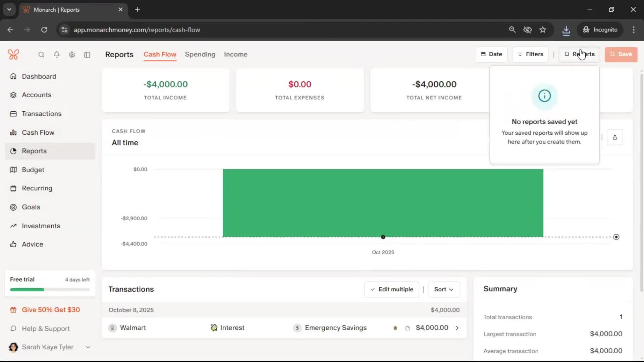This screenshot has width=644, height=362.
Task: Click the chart export share icon
Action: (x=614, y=137)
